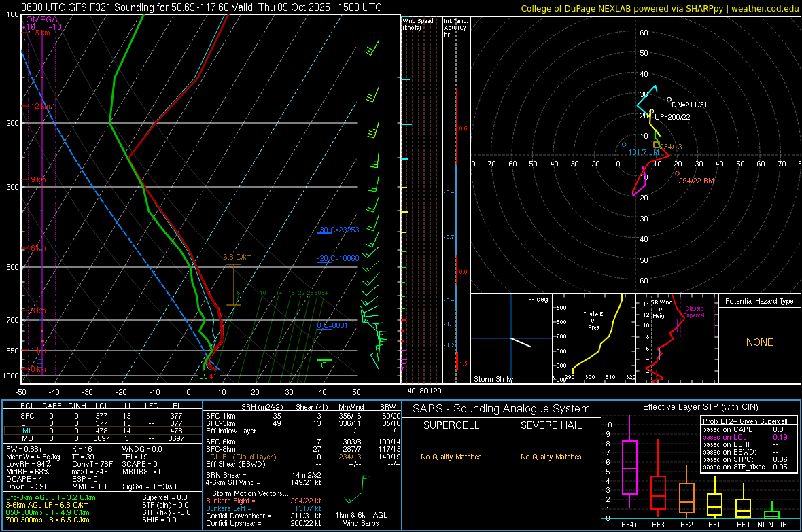Click the 1km & 6km AGL Wind Barbs caption
This screenshot has height=532, width=802.
click(x=361, y=519)
